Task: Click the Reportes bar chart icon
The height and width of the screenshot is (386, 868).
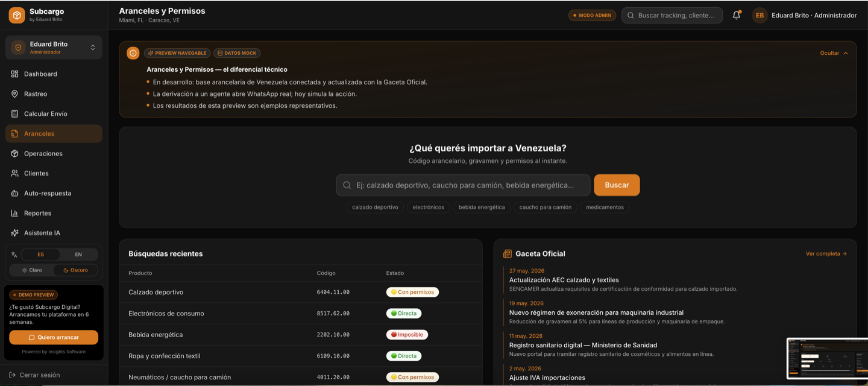Action: 14,214
